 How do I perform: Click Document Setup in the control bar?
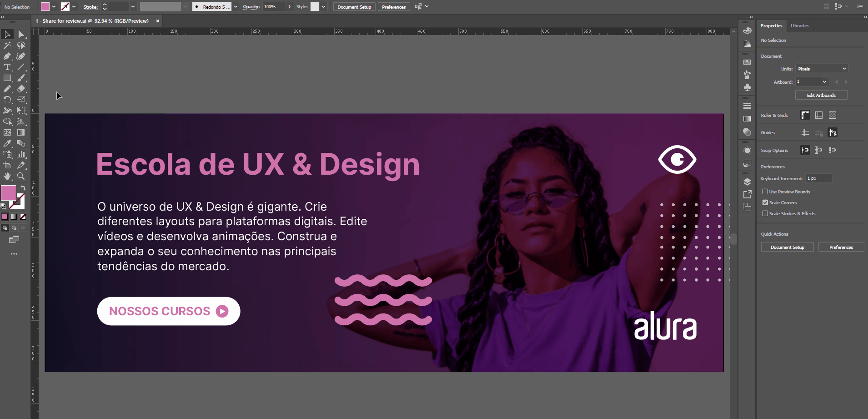coord(354,7)
